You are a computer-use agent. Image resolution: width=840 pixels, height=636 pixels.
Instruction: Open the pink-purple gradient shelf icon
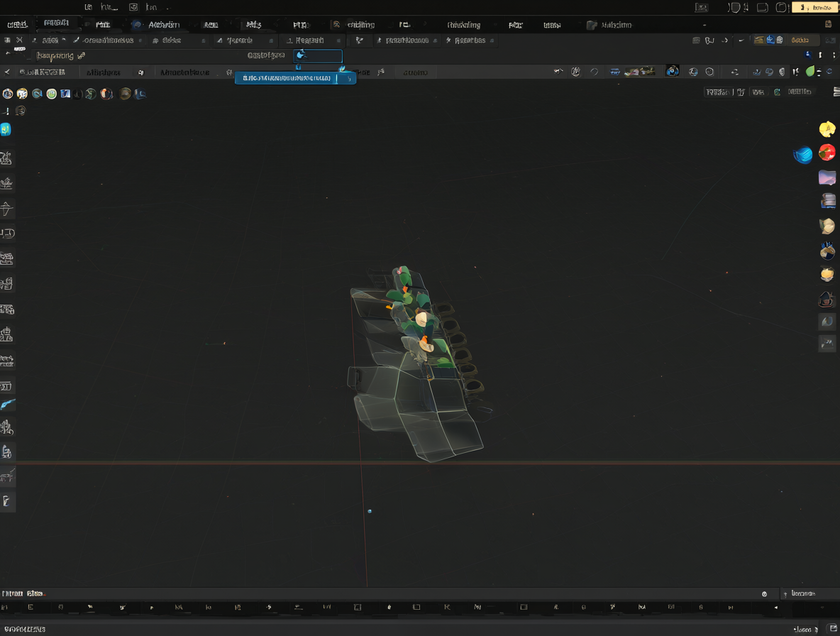click(827, 177)
